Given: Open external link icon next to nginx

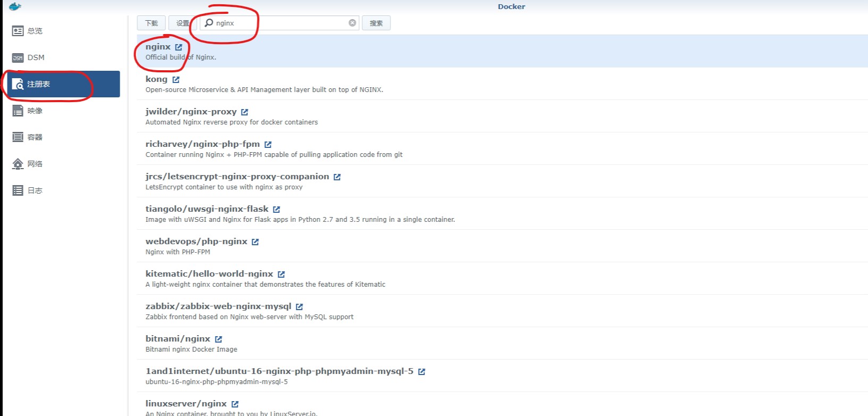Looking at the screenshot, I should 179,47.
